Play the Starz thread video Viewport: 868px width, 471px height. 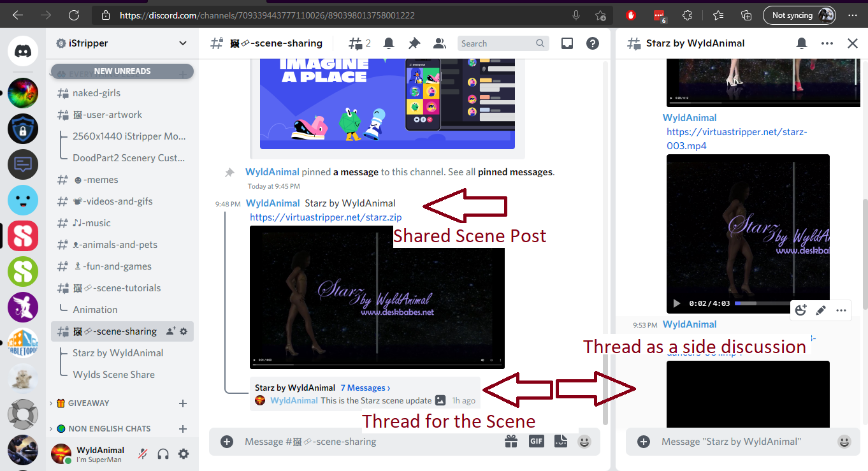pyautogui.click(x=677, y=303)
